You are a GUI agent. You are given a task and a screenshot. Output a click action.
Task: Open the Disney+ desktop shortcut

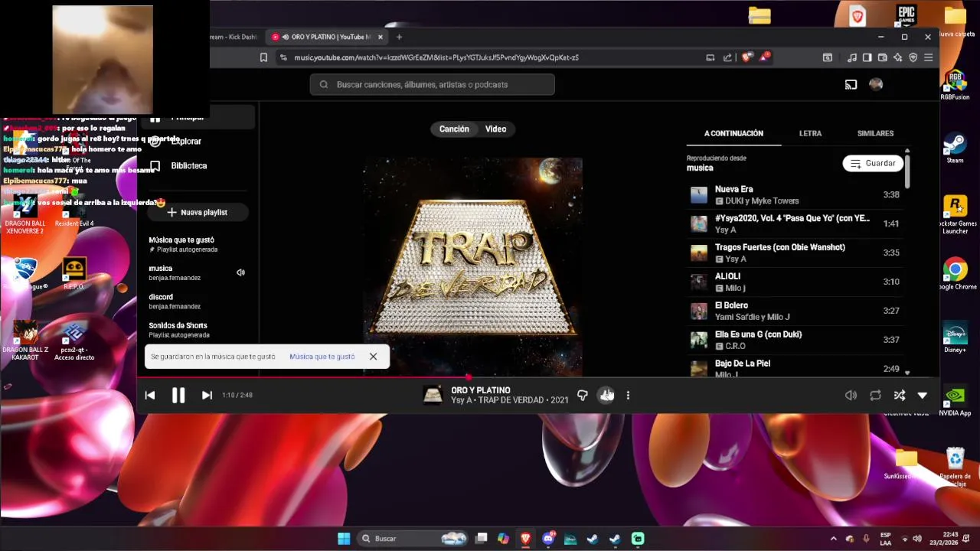tap(955, 337)
